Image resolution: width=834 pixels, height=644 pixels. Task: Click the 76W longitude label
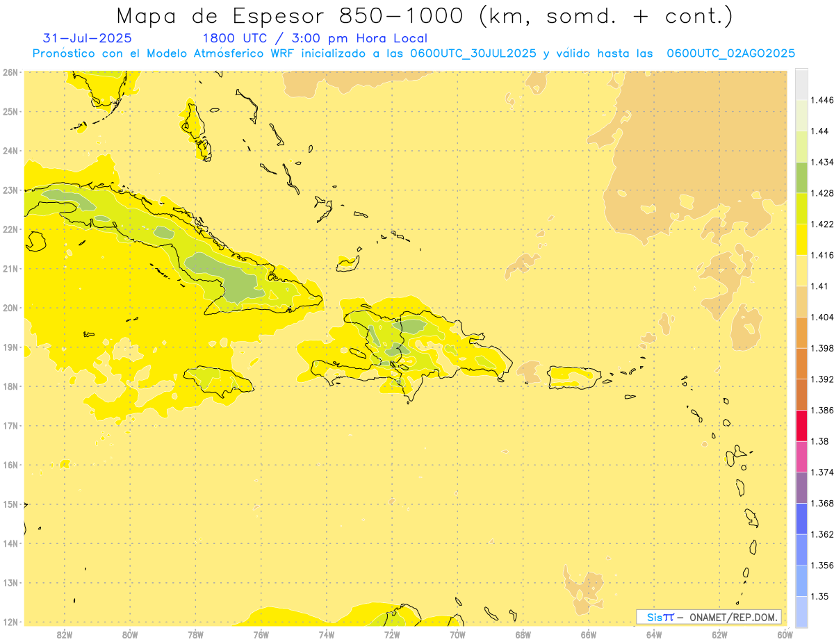[x=261, y=634]
